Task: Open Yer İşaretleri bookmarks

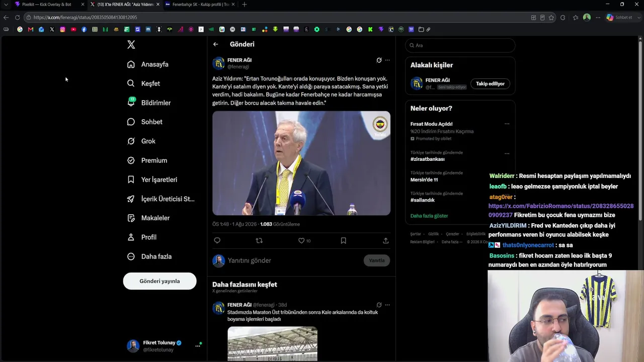Action: [152, 179]
